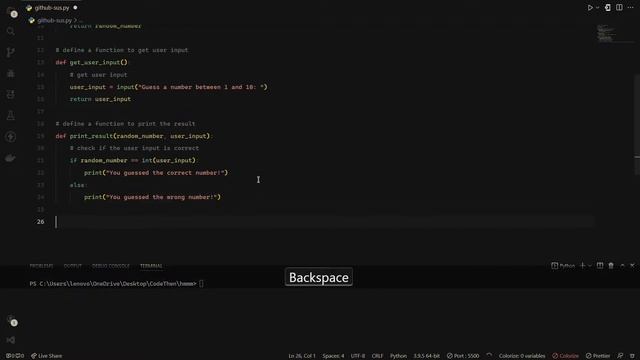Click the UTF-8 encoding selector
This screenshot has width=640, height=360.
coord(358,356)
